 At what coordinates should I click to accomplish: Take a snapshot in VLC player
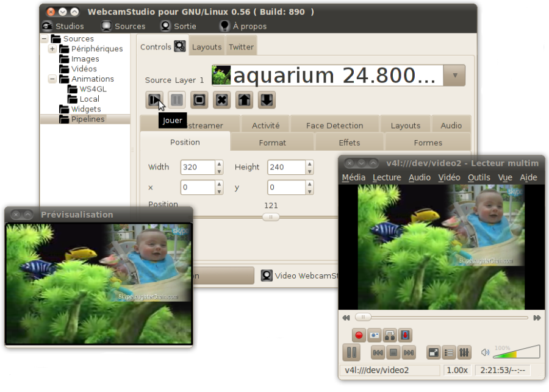375,335
